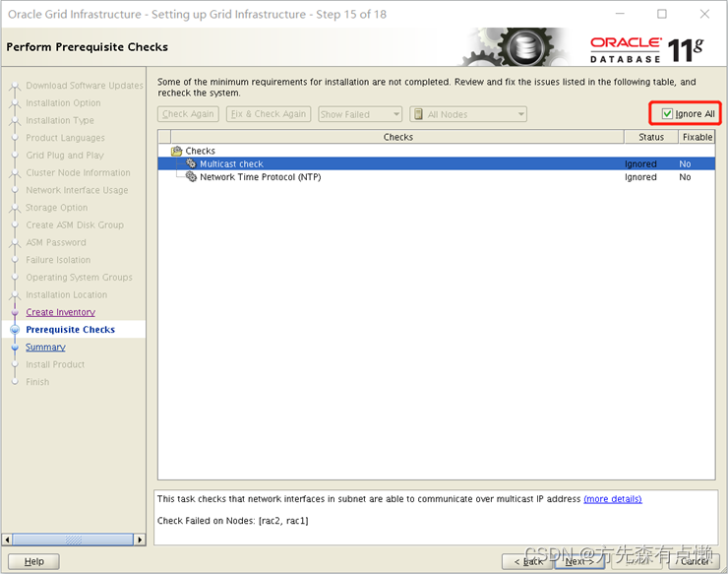Click the Product Languages step
Image resolution: width=728 pixels, height=574 pixels.
pos(65,138)
